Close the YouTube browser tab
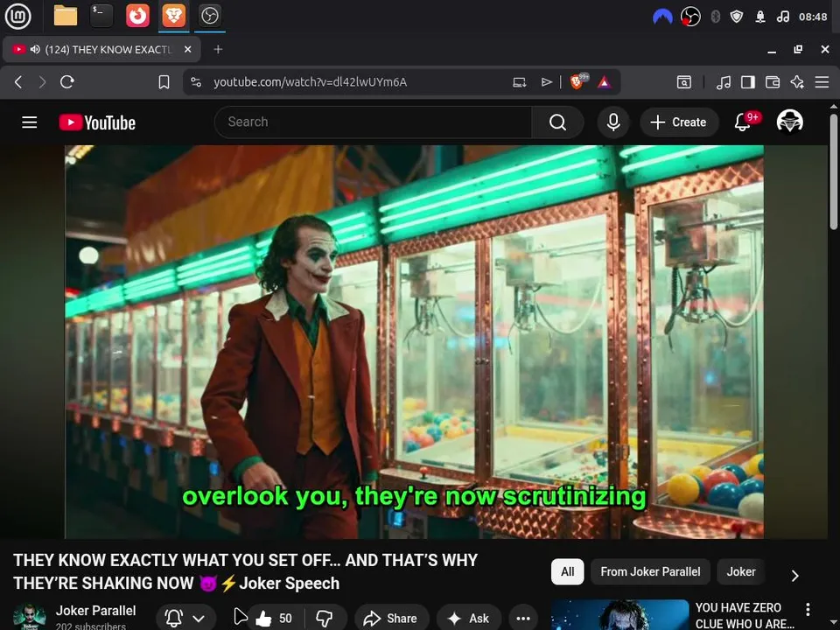This screenshot has height=630, width=840. click(188, 49)
